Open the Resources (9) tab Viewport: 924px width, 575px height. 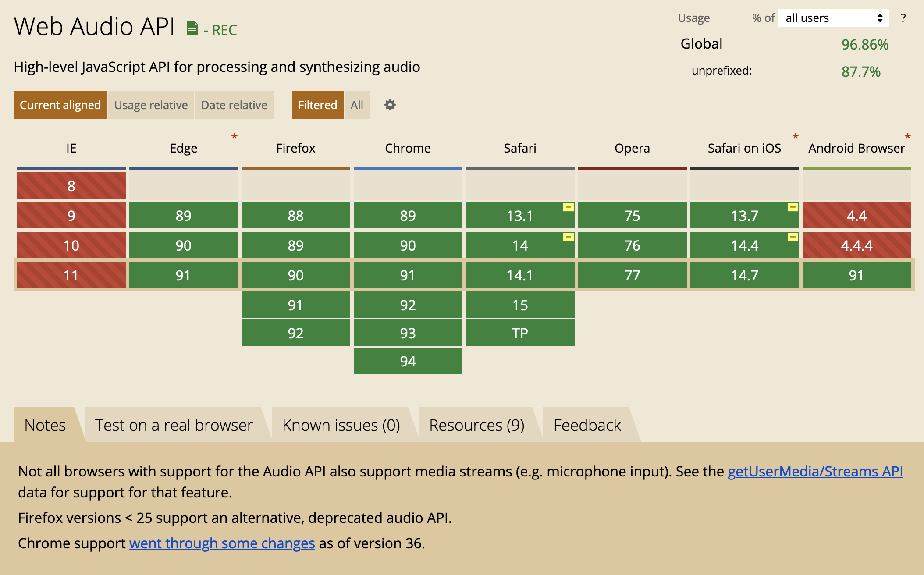pyautogui.click(x=476, y=425)
